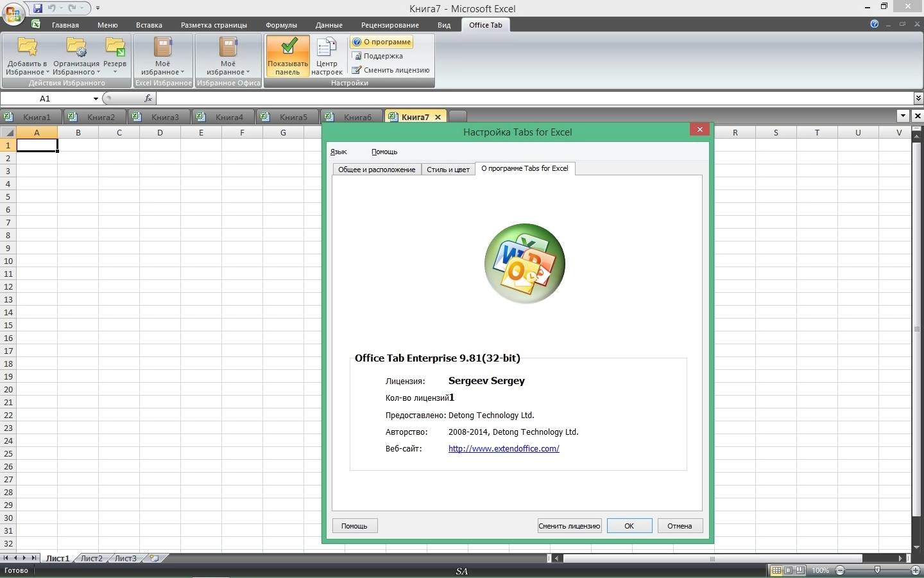Open the Данные ribbon tab
Image resolution: width=924 pixels, height=578 pixels.
click(329, 25)
